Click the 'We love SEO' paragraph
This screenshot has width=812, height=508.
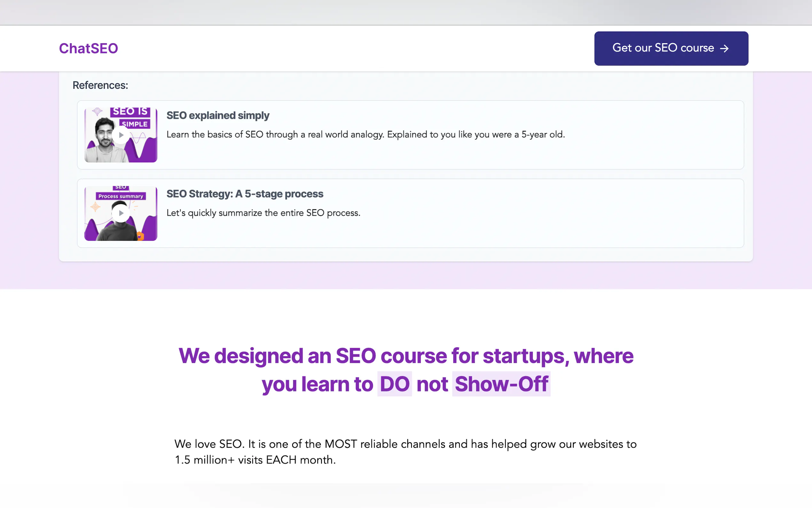coord(405,452)
